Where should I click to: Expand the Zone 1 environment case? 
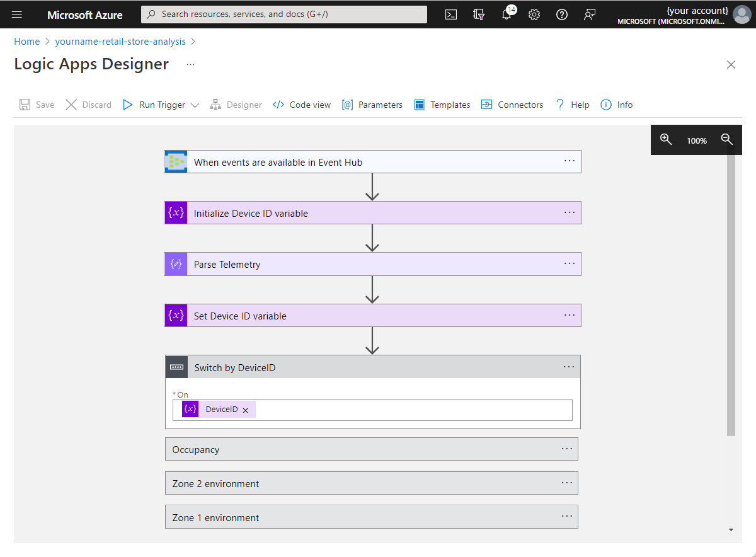tap(372, 516)
